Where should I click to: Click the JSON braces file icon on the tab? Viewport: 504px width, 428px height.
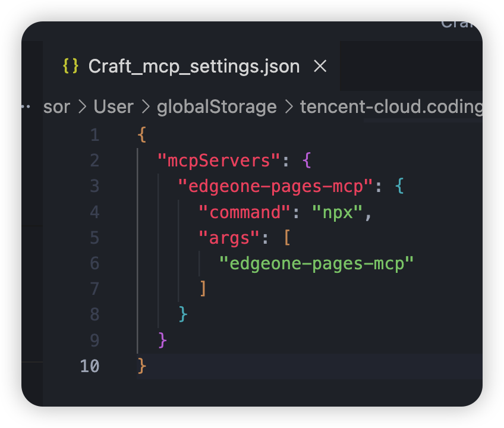pyautogui.click(x=71, y=66)
